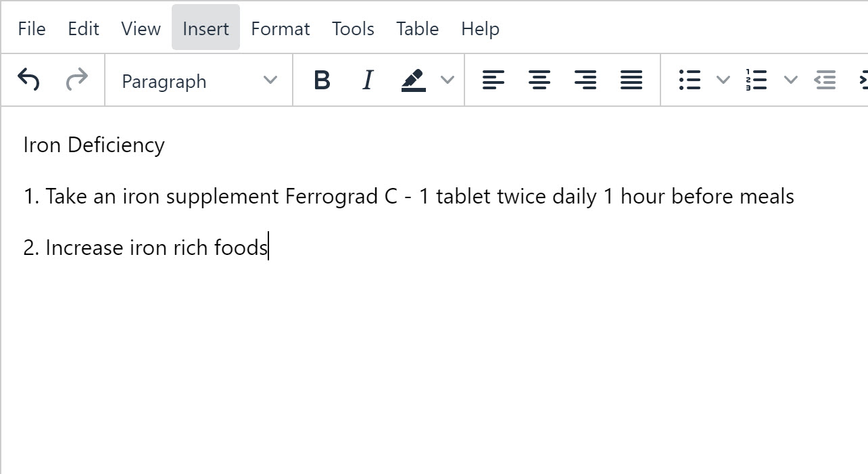Screen dimensions: 868x474
Task: Open the Format menu
Action: tap(280, 28)
